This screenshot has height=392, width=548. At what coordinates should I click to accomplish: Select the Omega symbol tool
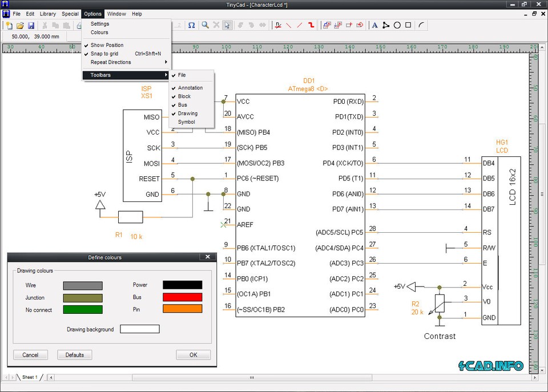(192, 25)
